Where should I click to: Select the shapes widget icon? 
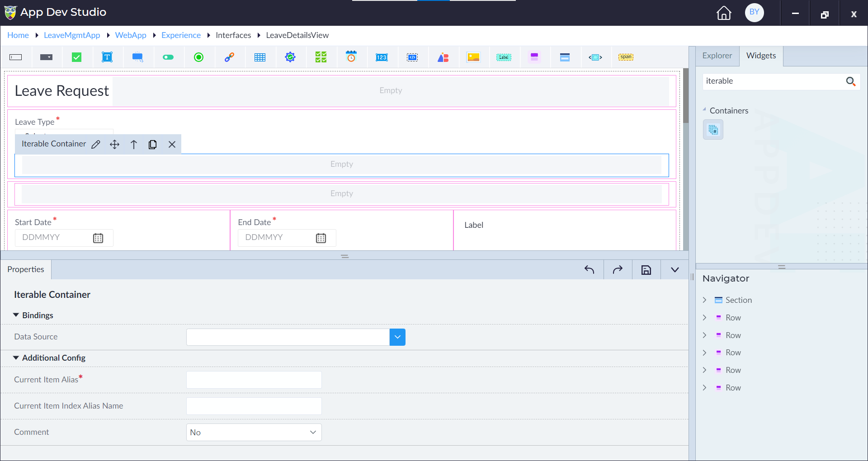click(443, 57)
